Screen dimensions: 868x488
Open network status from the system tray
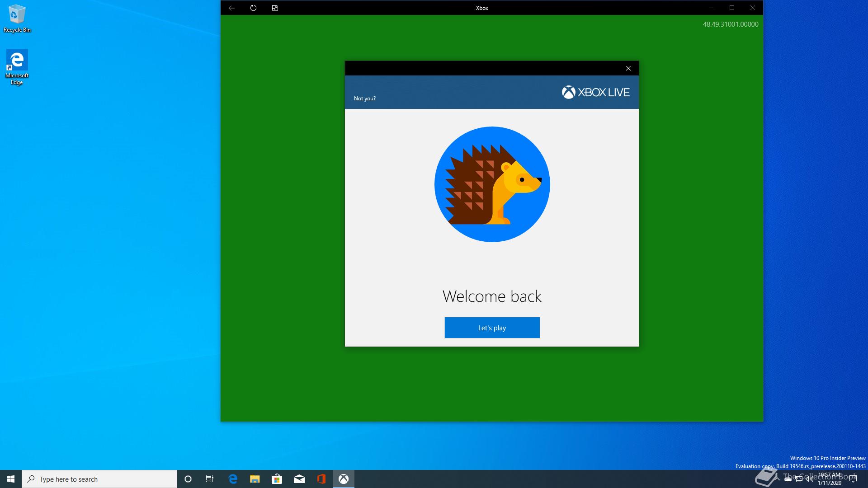click(799, 479)
